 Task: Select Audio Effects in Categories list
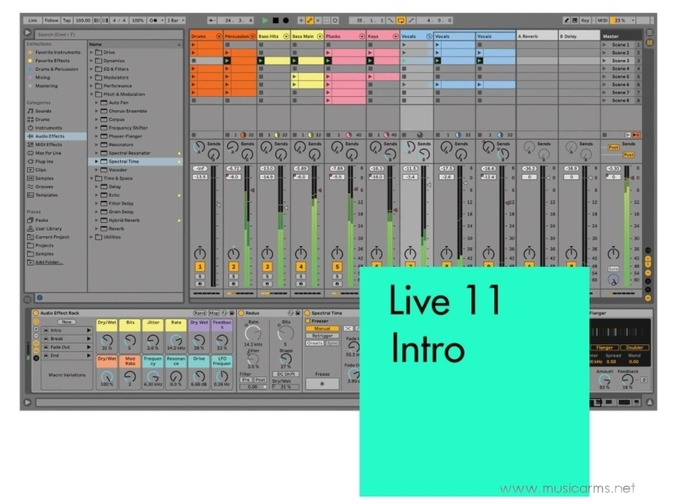point(50,136)
